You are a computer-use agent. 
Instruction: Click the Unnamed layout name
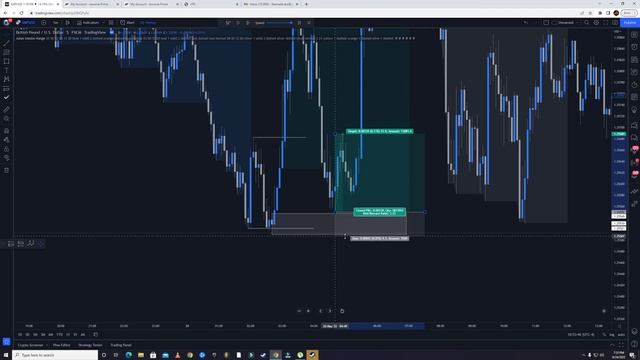tap(565, 22)
